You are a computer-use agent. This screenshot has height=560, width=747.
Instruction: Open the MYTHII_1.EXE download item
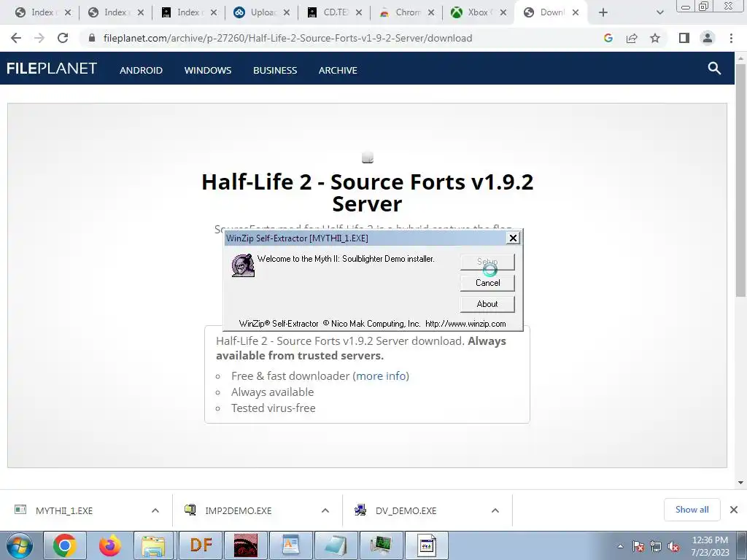click(64, 510)
